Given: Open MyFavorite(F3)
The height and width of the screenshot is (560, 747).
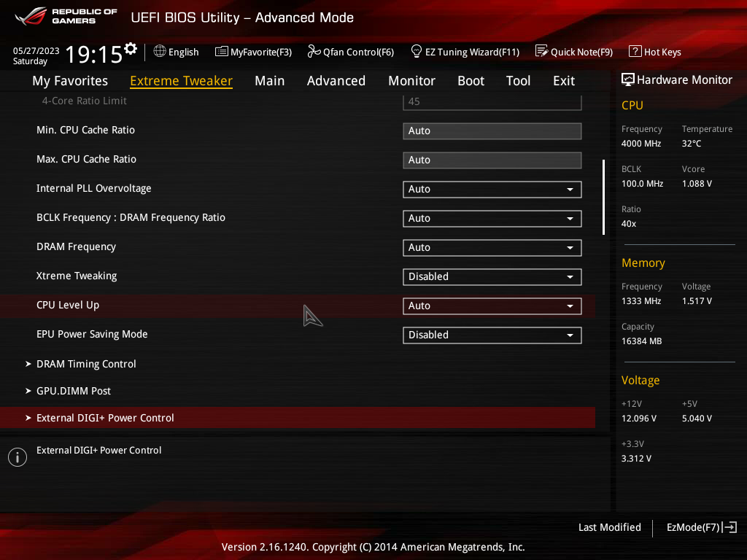Looking at the screenshot, I should (253, 52).
